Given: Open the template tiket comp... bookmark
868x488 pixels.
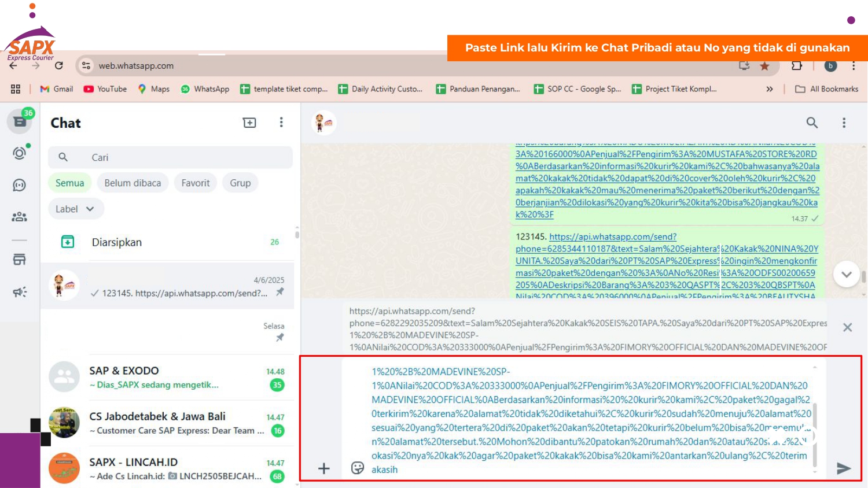Looking at the screenshot, I should (x=284, y=89).
